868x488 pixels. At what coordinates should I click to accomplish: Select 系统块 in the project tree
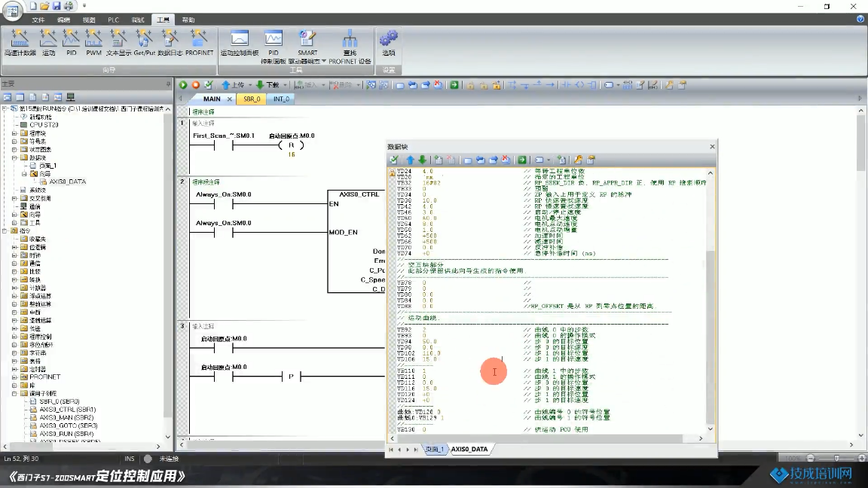[x=37, y=190]
